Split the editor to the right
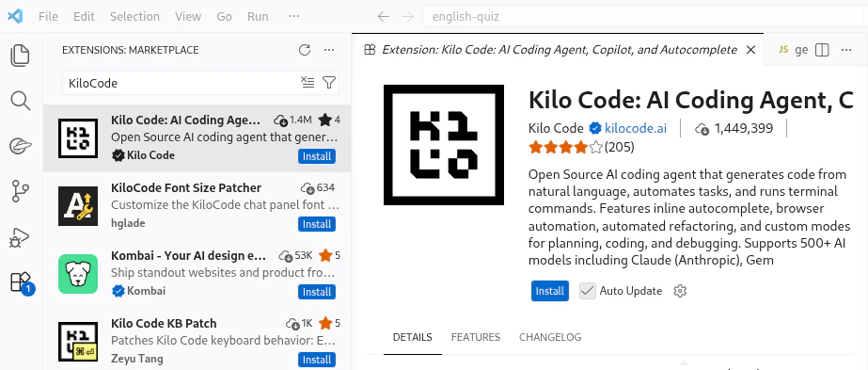This screenshot has height=370, width=868. click(x=823, y=50)
